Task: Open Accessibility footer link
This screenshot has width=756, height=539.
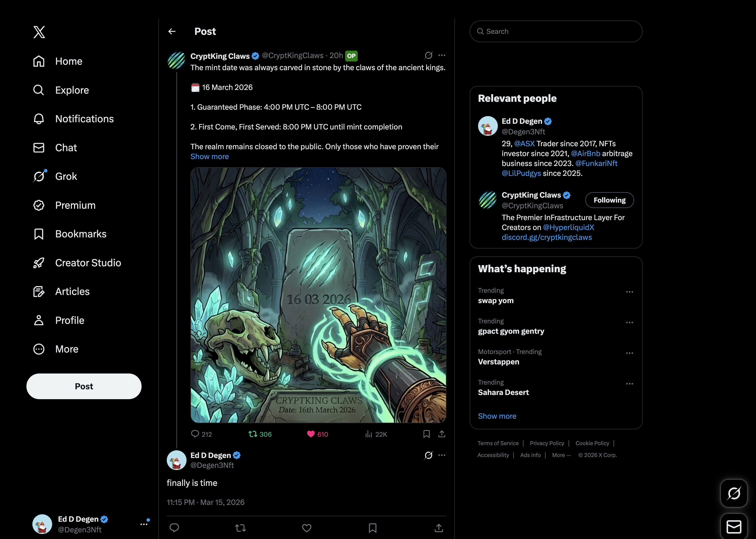Action: point(493,455)
